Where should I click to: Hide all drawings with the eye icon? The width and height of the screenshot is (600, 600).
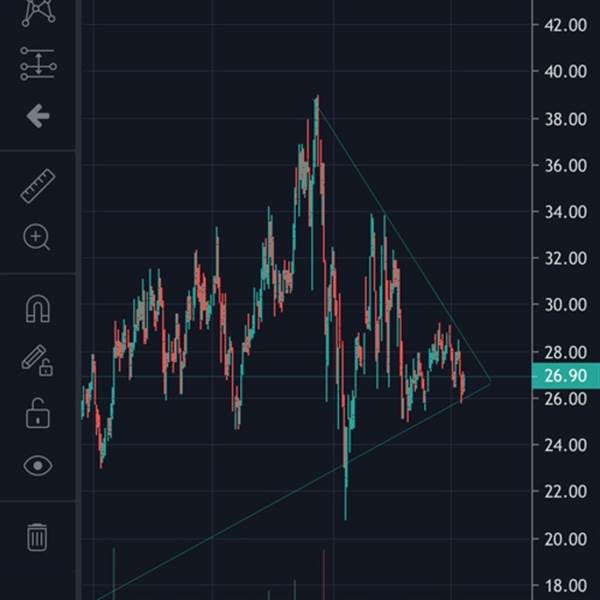click(x=38, y=465)
